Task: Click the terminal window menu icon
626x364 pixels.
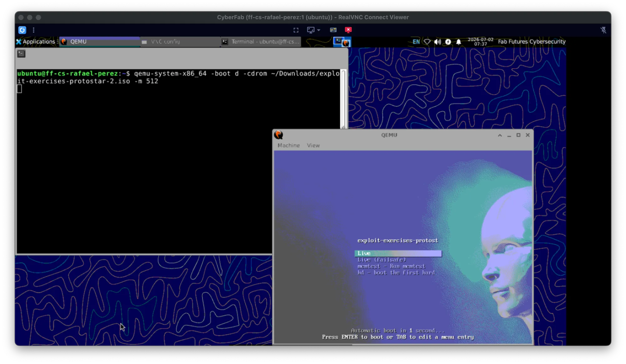Action: coord(21,53)
